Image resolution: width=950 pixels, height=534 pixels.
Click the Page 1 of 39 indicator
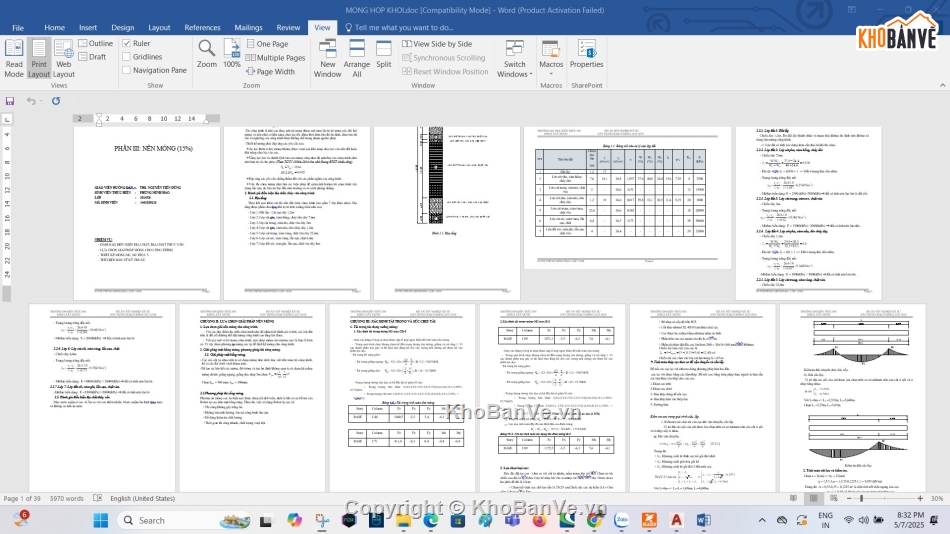click(22, 498)
